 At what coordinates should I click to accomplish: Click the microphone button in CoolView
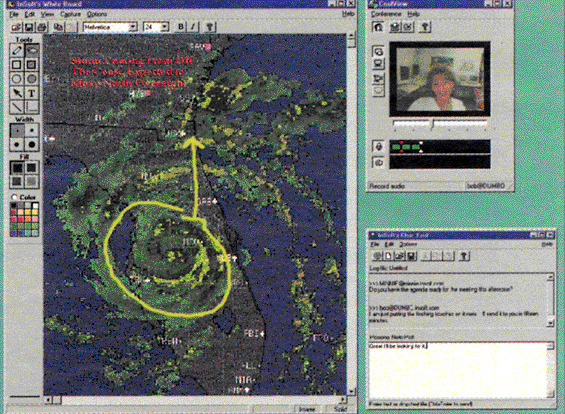click(378, 147)
